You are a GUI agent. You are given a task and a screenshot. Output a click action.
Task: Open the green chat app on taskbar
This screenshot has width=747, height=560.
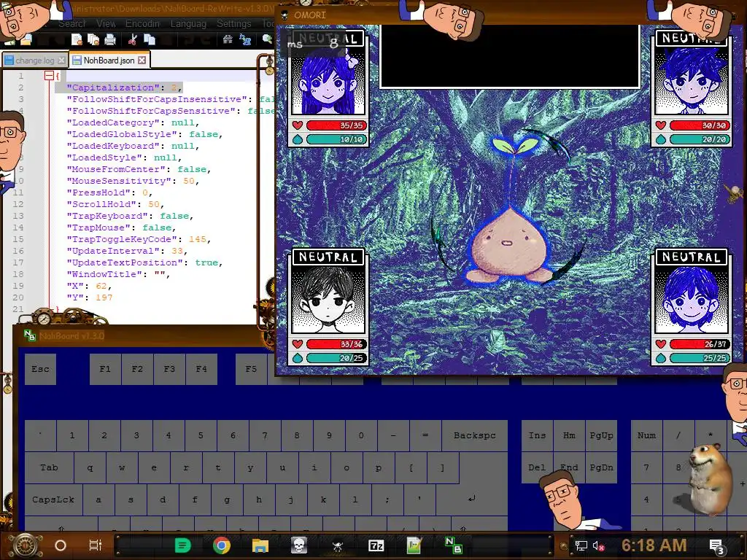point(182,545)
